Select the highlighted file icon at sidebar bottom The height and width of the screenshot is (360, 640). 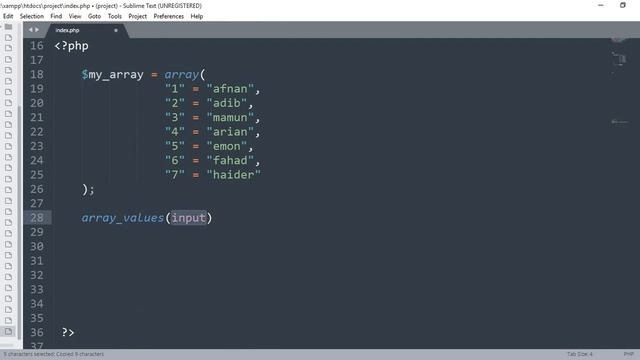(8, 331)
